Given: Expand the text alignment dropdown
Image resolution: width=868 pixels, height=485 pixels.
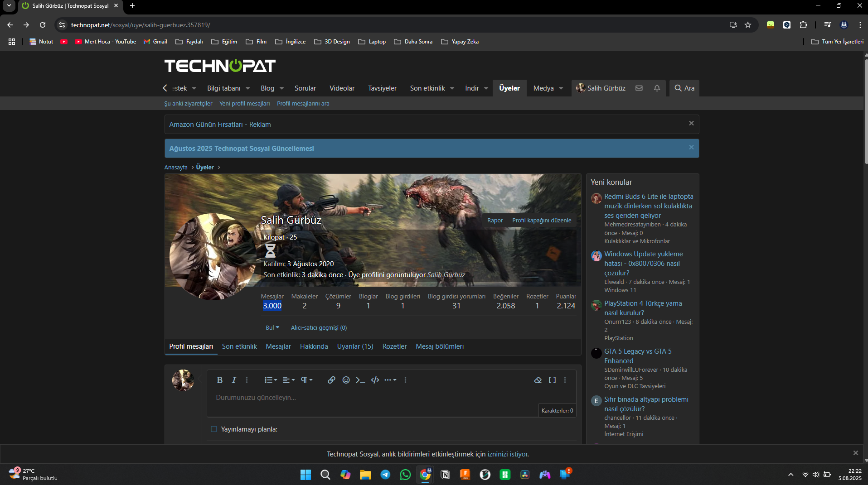Looking at the screenshot, I should [x=289, y=380].
